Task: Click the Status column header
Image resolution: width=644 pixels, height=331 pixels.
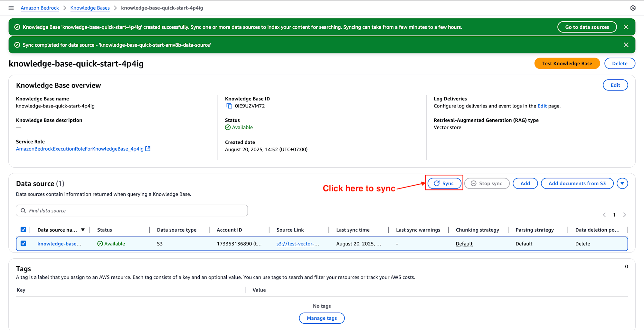Action: [x=105, y=230]
